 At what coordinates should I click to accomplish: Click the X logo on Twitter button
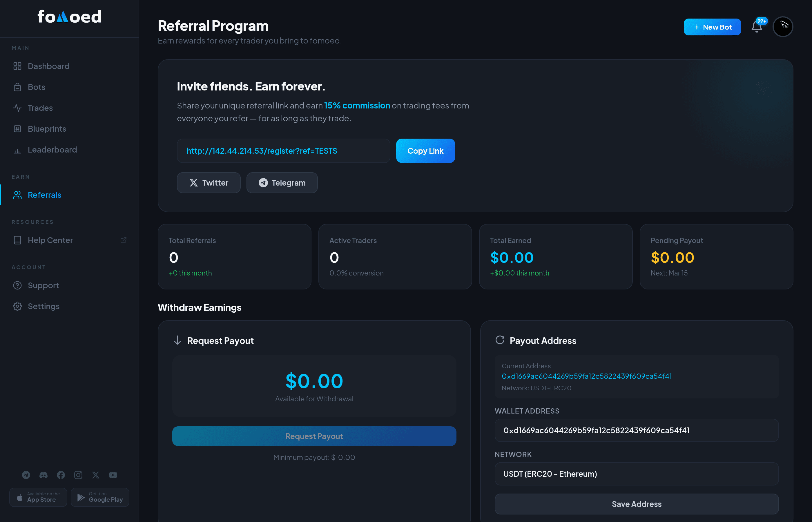click(193, 183)
